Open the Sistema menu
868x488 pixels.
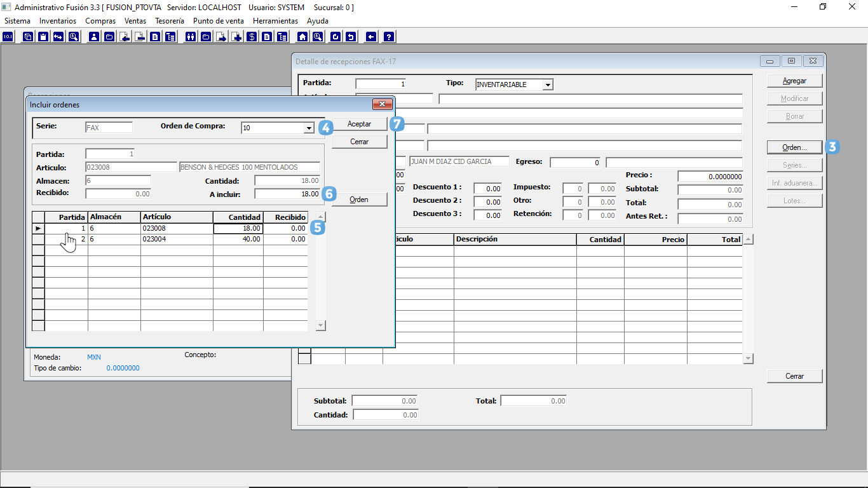pyautogui.click(x=17, y=21)
